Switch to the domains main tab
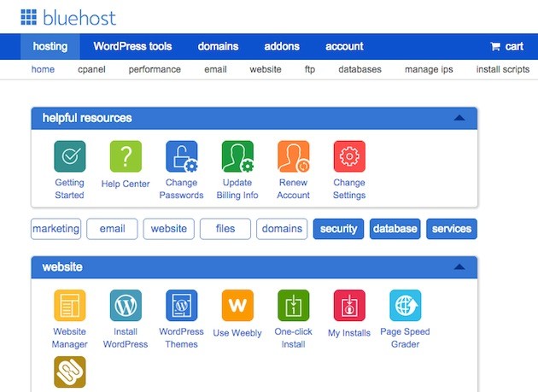 pyautogui.click(x=218, y=46)
